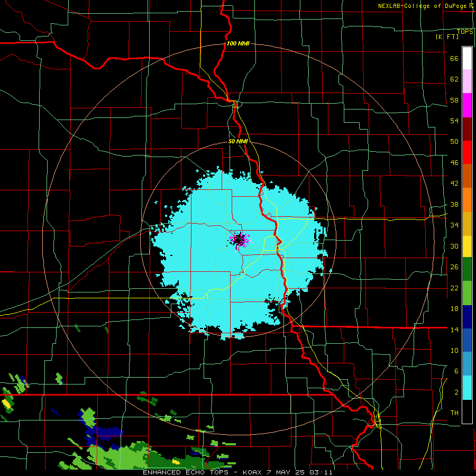Click the '26' legend value
This screenshot has width=476, height=476.
coord(454,267)
